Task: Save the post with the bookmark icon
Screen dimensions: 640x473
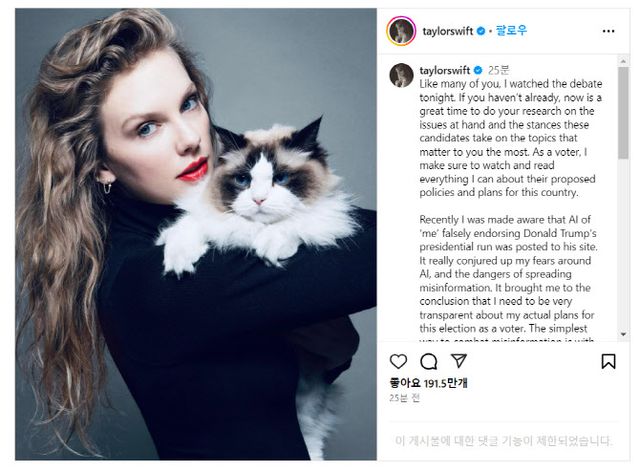Action: [x=608, y=361]
